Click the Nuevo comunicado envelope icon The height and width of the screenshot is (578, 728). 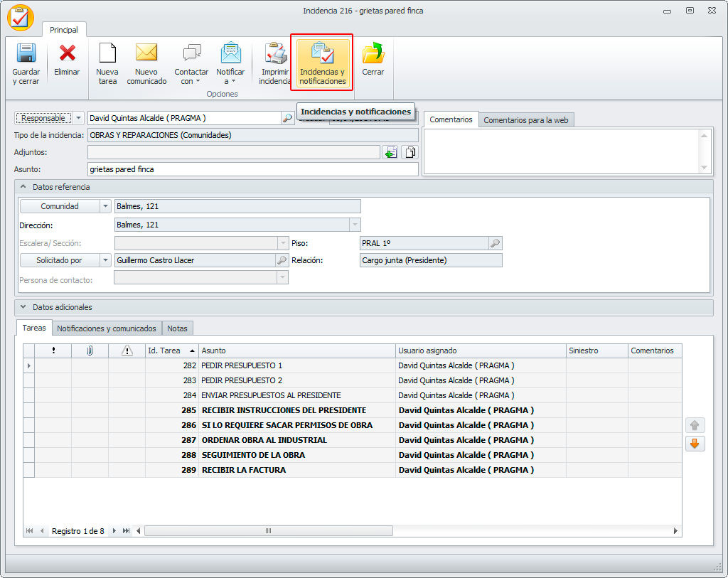tap(146, 54)
